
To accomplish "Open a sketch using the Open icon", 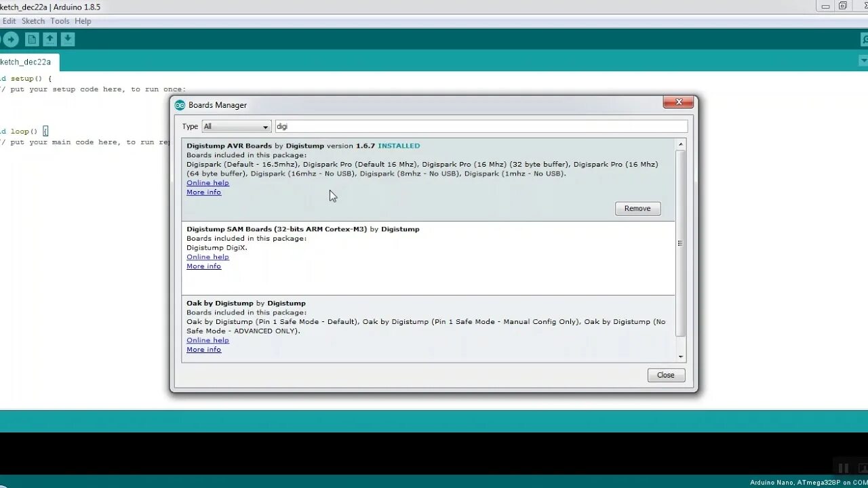I will coord(50,39).
